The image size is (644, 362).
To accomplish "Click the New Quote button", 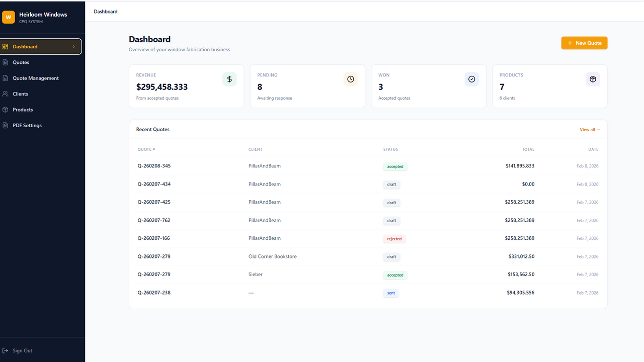I will point(584,43).
